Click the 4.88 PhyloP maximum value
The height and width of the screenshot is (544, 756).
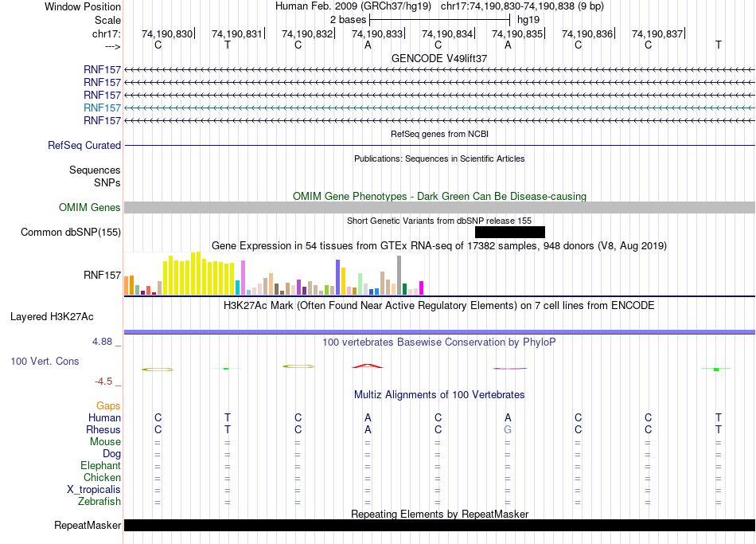coord(102,342)
